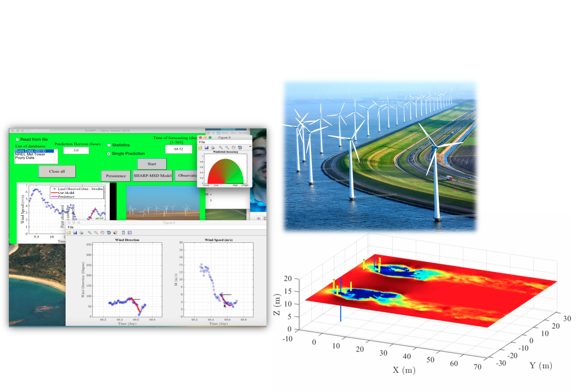
Task: Click the partially hidden Observation button
Action: coord(186,176)
